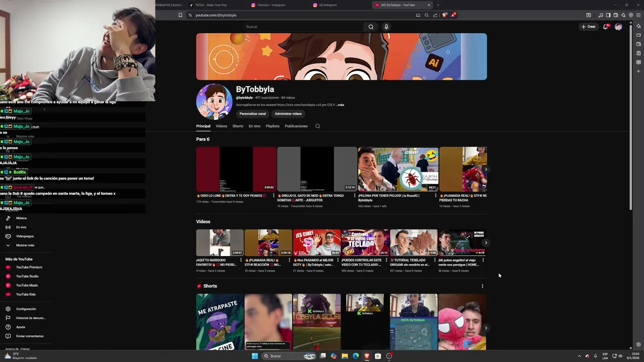Click the Crear button
Screen dimensions: 644x362
click(x=589, y=27)
